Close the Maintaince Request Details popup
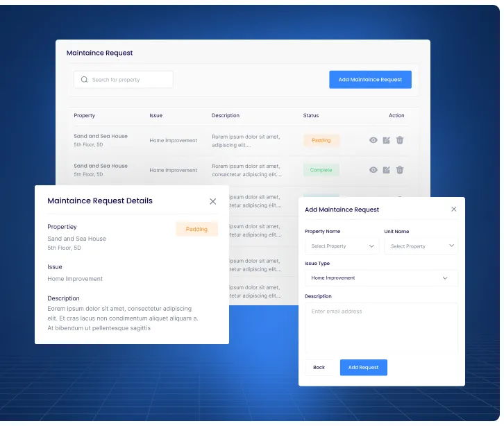 click(x=212, y=201)
